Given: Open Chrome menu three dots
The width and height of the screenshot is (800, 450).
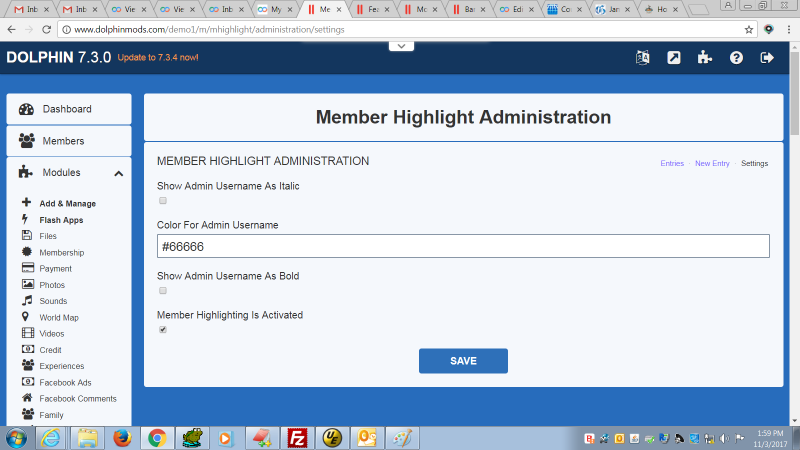Looking at the screenshot, I should [789, 30].
